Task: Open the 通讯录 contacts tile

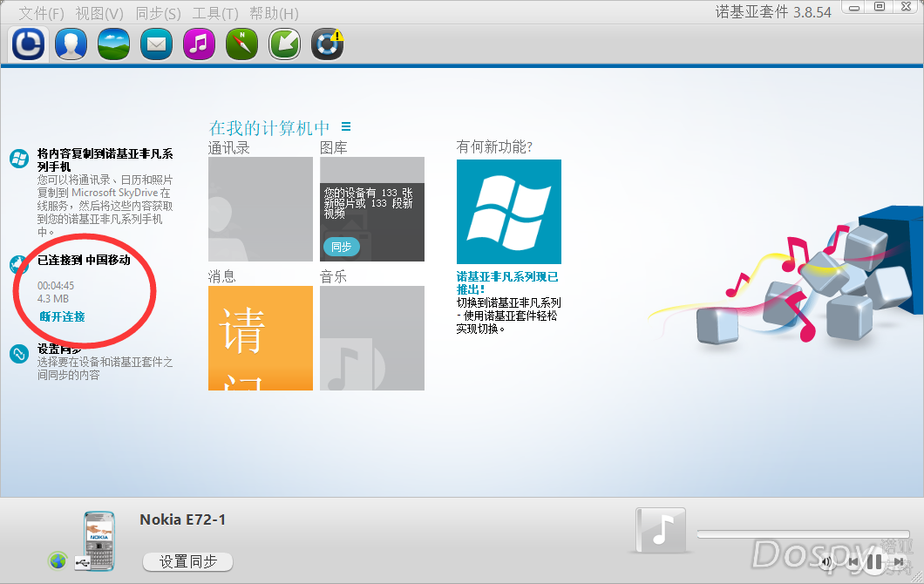Action: [x=261, y=209]
